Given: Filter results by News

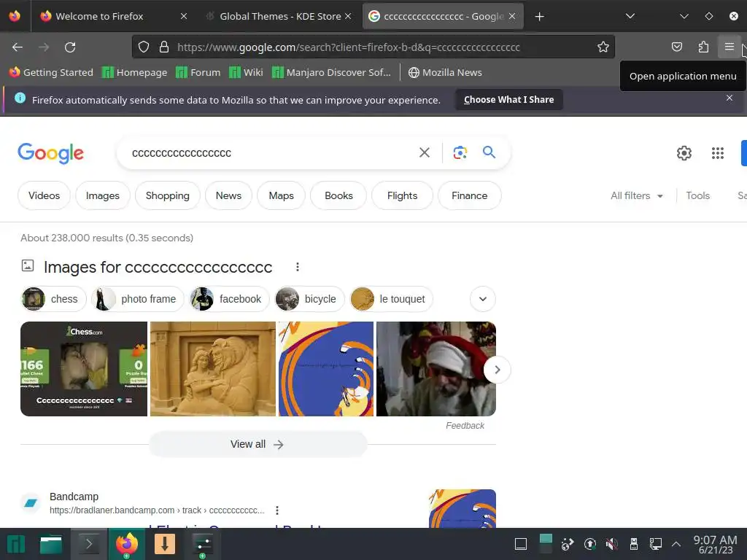Looking at the screenshot, I should coord(228,195).
